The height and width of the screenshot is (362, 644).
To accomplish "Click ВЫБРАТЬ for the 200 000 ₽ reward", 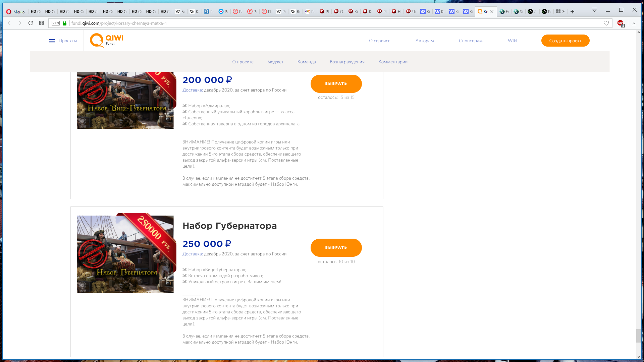I will coord(336,83).
